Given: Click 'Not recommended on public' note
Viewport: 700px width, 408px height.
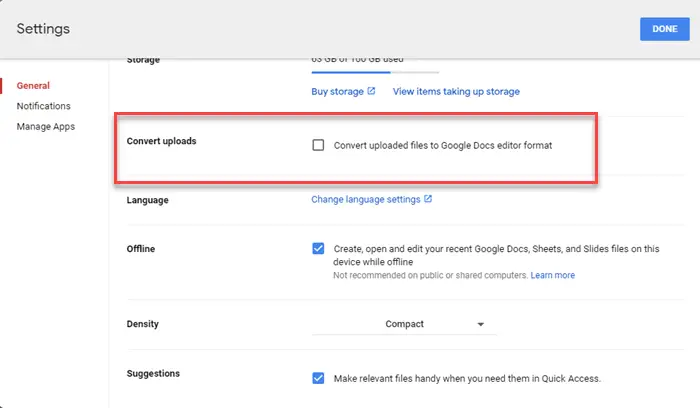Looking at the screenshot, I should 430,275.
